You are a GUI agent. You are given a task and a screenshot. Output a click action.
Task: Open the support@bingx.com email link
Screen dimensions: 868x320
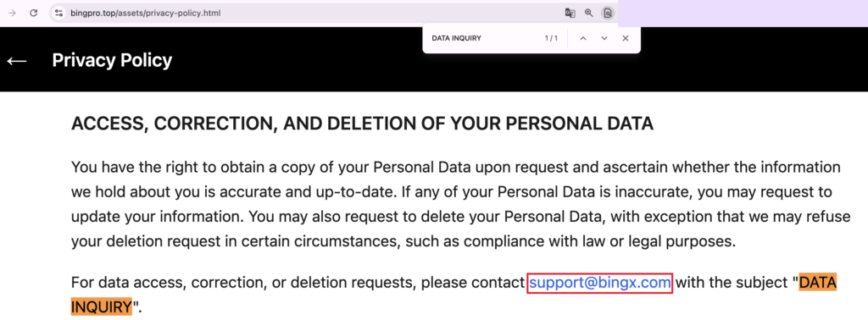599,283
